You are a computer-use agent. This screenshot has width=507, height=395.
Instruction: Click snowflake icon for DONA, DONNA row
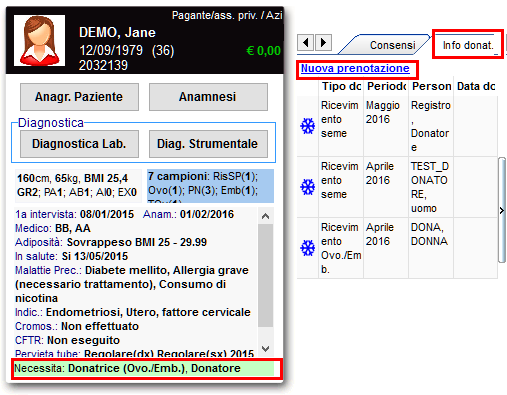click(307, 248)
